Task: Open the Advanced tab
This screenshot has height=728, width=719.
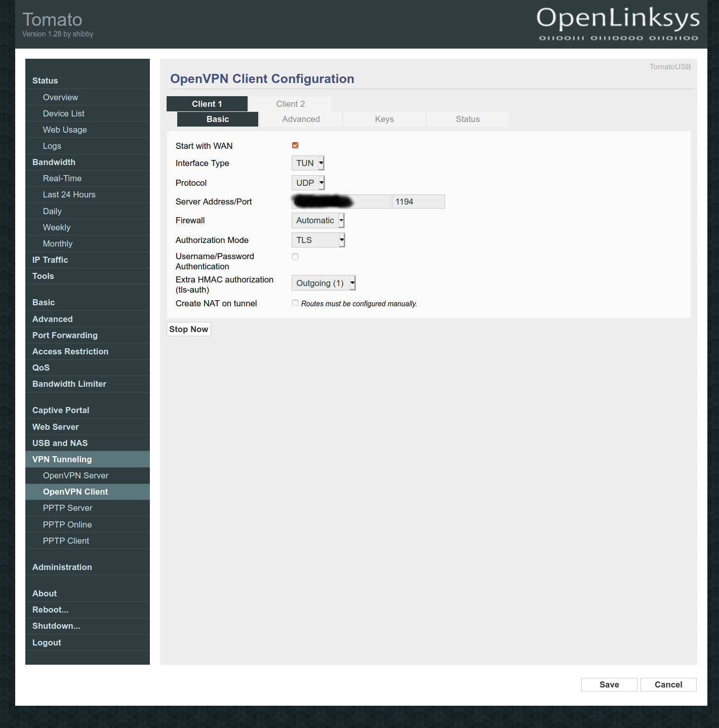Action: click(301, 119)
